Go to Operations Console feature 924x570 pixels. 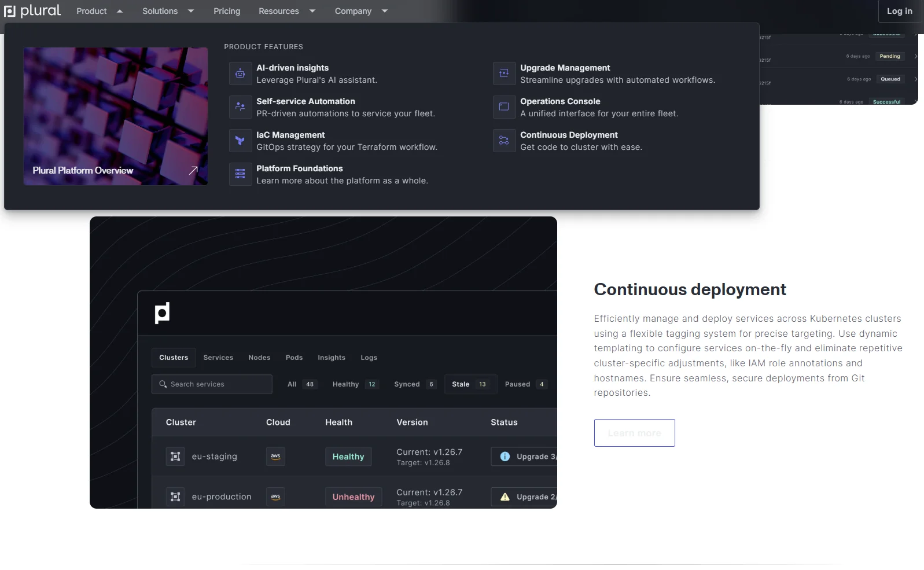599,107
